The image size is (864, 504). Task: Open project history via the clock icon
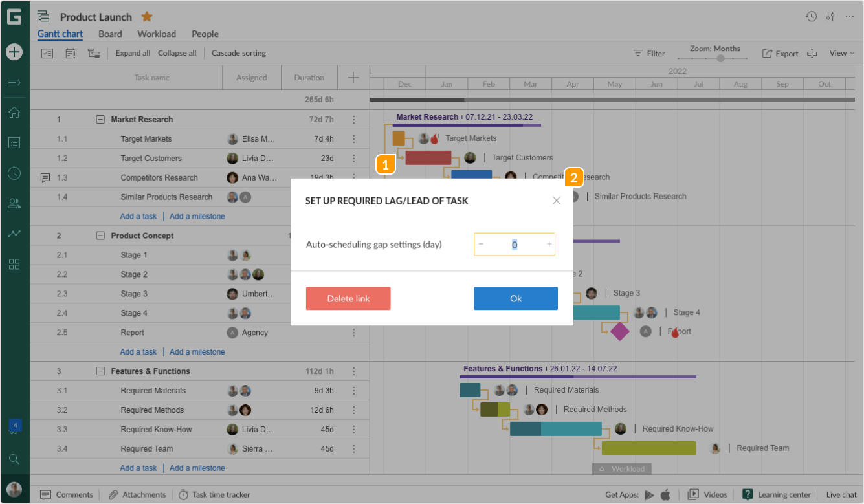point(811,16)
